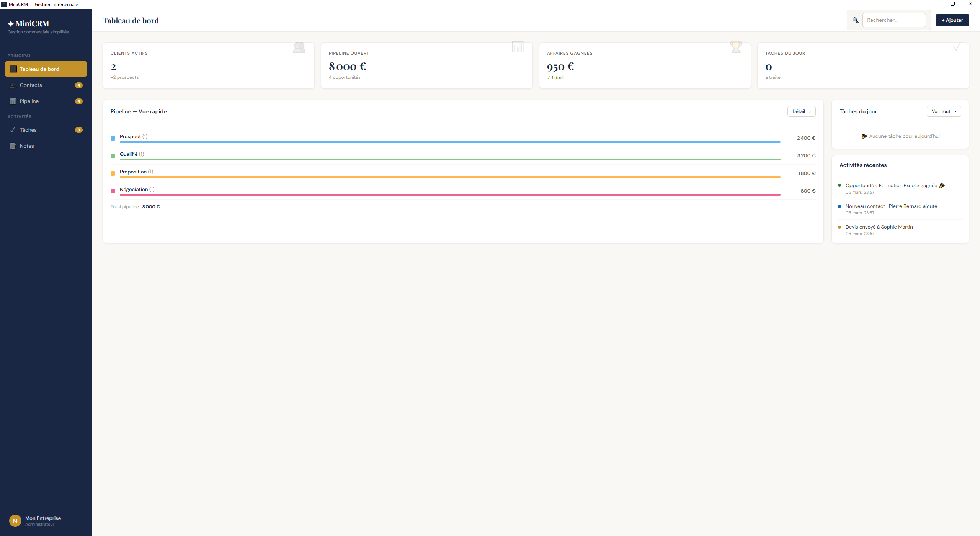
Task: Click the Mon Entreprise avatar badge
Action: click(15, 521)
